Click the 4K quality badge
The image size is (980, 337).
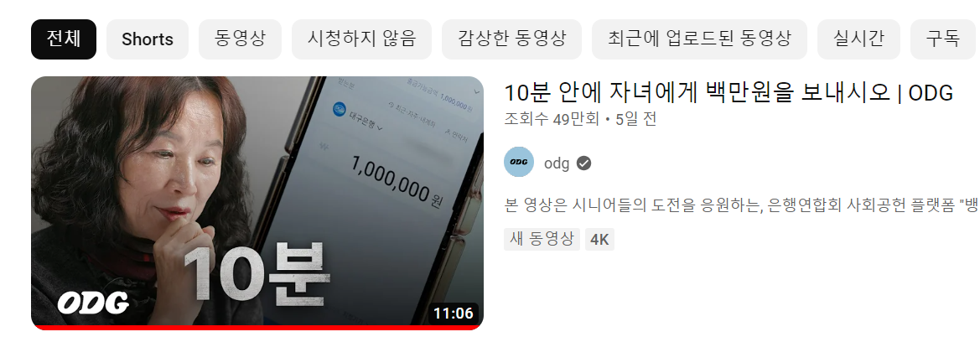click(599, 240)
